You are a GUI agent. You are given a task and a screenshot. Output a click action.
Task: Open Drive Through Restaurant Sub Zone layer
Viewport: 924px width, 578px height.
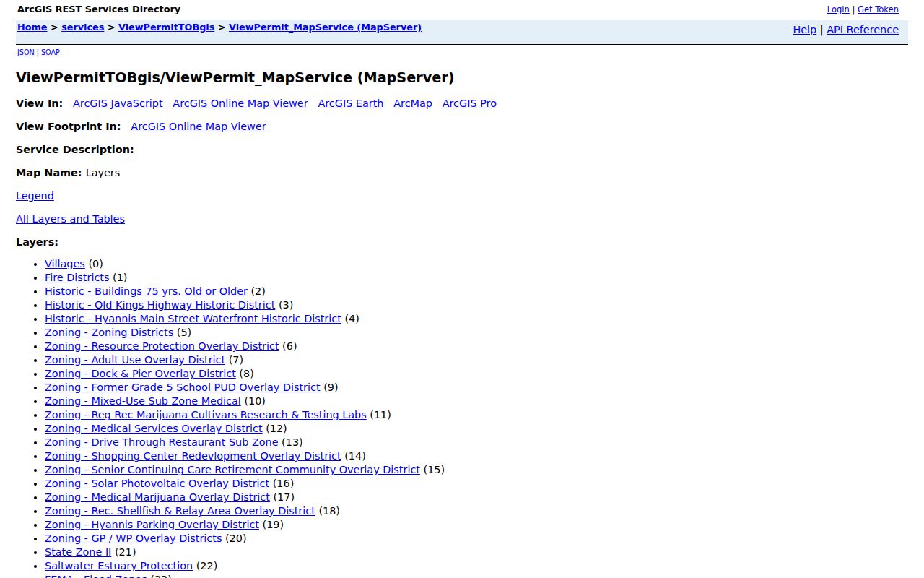pyautogui.click(x=161, y=442)
